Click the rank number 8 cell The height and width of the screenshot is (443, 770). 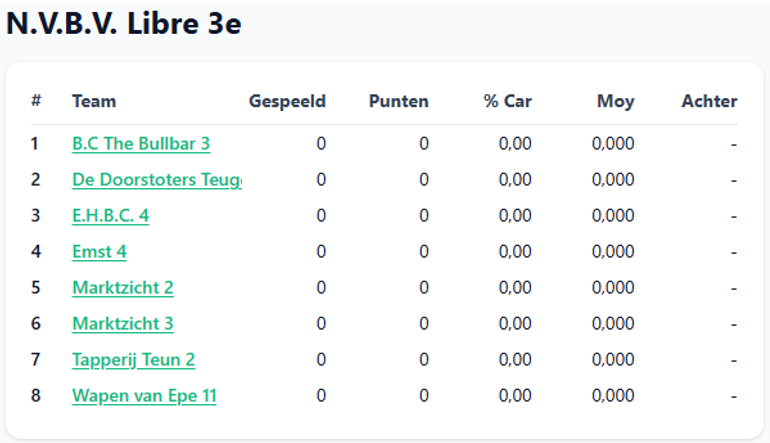point(36,396)
